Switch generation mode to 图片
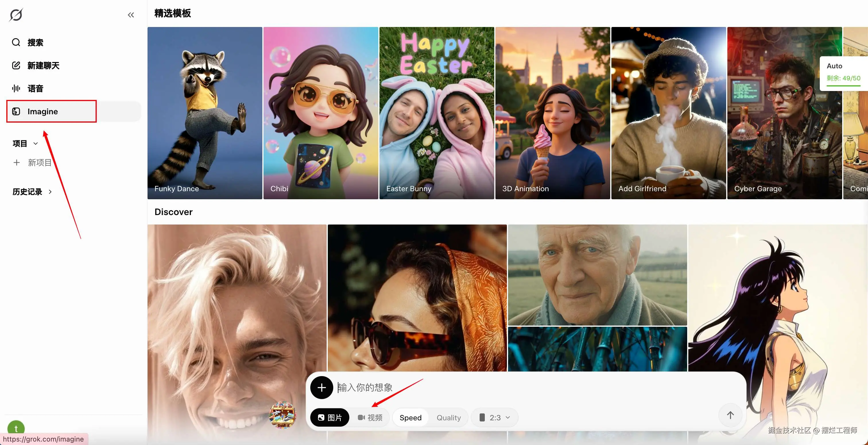This screenshot has width=868, height=445. (x=330, y=417)
